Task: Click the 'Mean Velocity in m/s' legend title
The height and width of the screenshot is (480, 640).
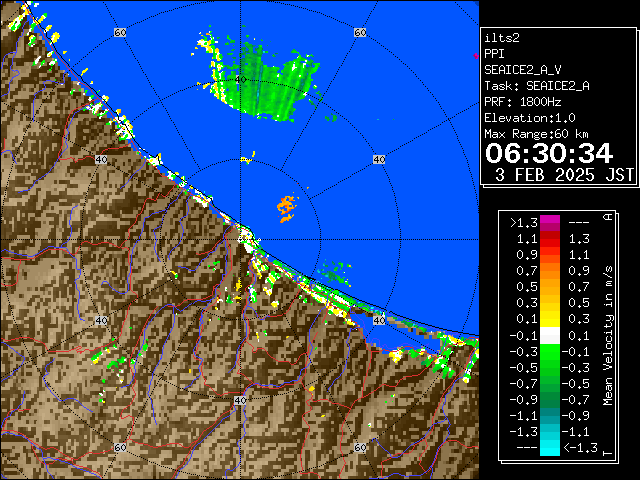Action: 608,336
